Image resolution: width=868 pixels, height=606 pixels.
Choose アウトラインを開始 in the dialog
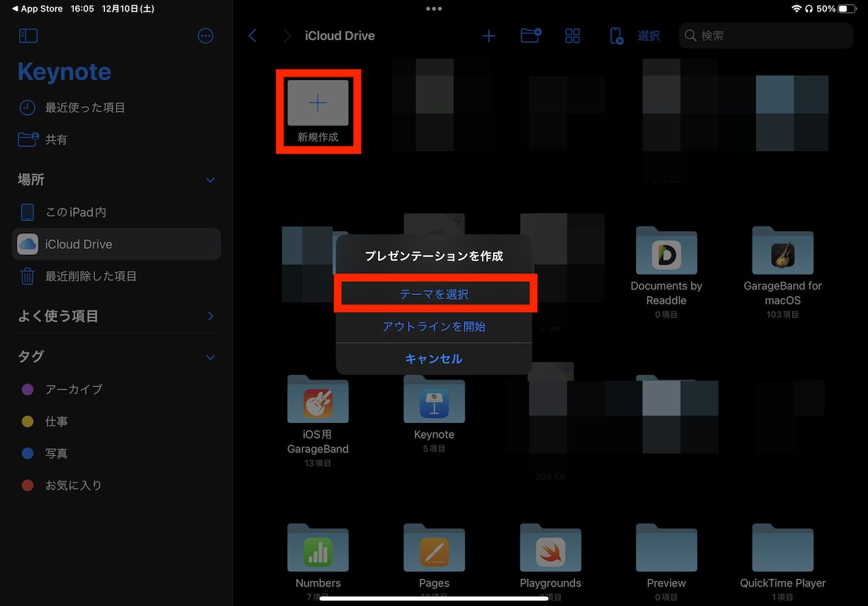point(434,327)
